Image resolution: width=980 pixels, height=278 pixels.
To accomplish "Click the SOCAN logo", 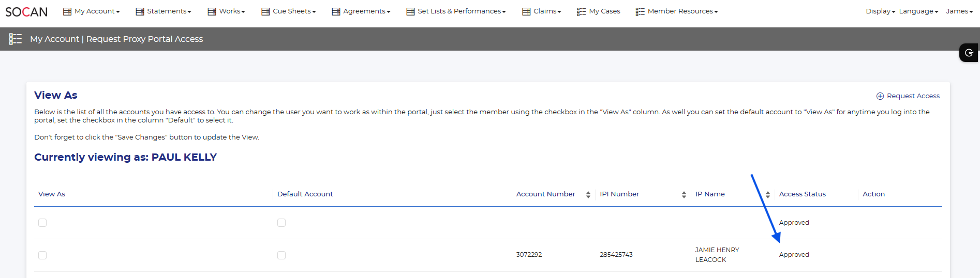I will click(26, 11).
